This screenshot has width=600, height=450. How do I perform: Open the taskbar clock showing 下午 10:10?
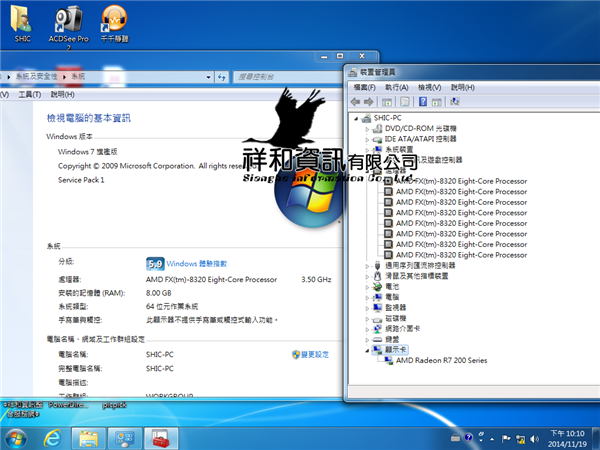[567, 439]
